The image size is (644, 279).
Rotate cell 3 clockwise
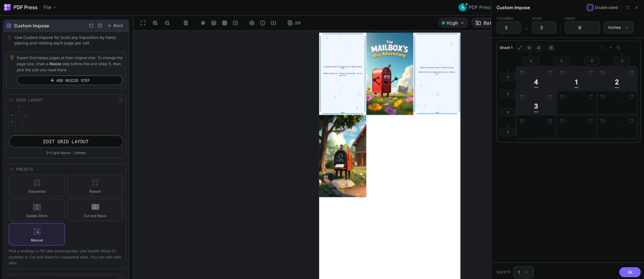pyautogui.click(x=550, y=97)
